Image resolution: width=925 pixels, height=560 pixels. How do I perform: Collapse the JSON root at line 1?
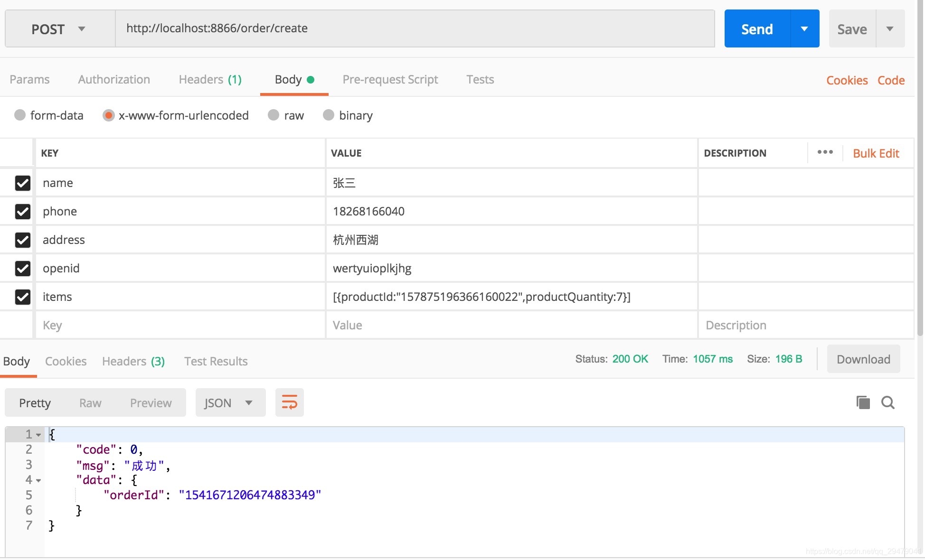(38, 435)
